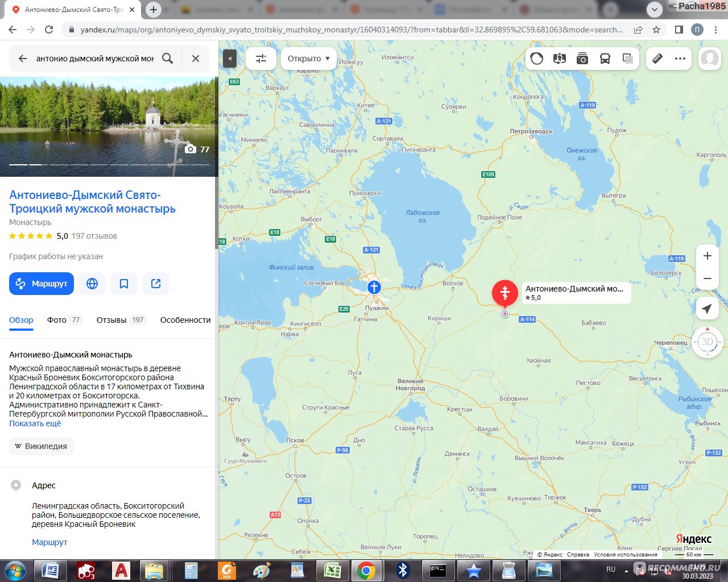
Task: Click the browser address bar URL
Action: (351, 30)
